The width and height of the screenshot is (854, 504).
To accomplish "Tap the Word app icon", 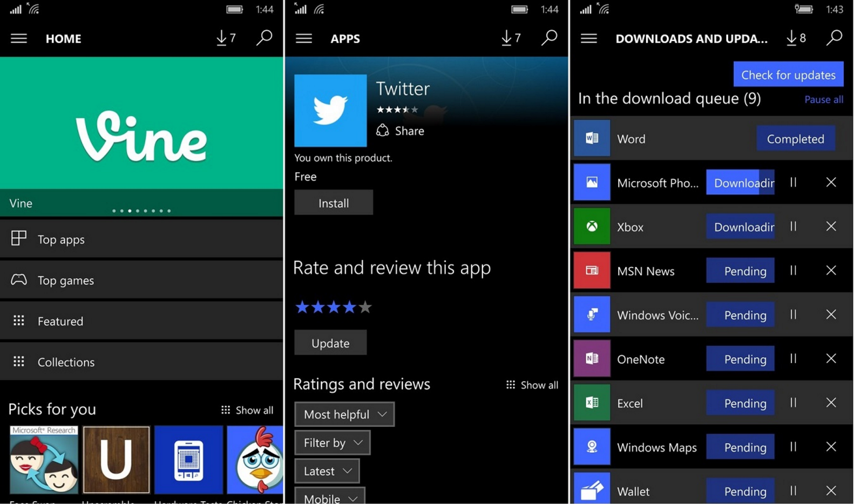I will [592, 138].
